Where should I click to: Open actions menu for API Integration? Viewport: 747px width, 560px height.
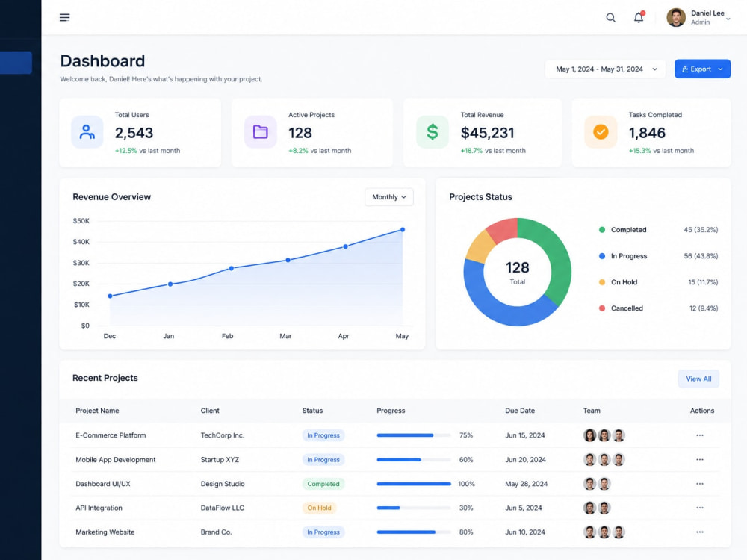point(699,508)
